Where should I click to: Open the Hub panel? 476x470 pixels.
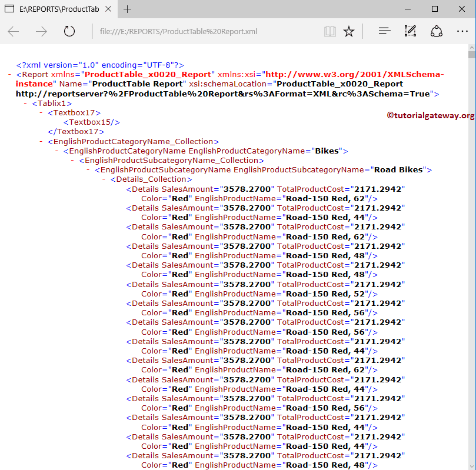point(384,31)
